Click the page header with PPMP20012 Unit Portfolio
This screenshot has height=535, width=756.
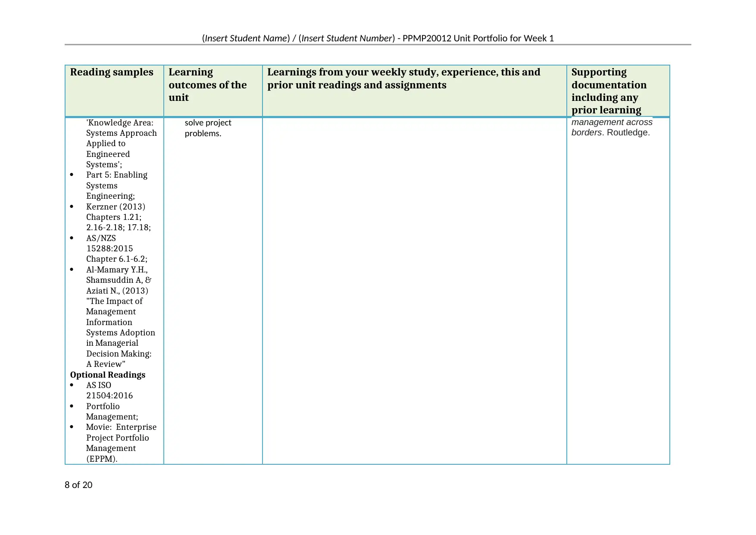pyautogui.click(x=378, y=38)
